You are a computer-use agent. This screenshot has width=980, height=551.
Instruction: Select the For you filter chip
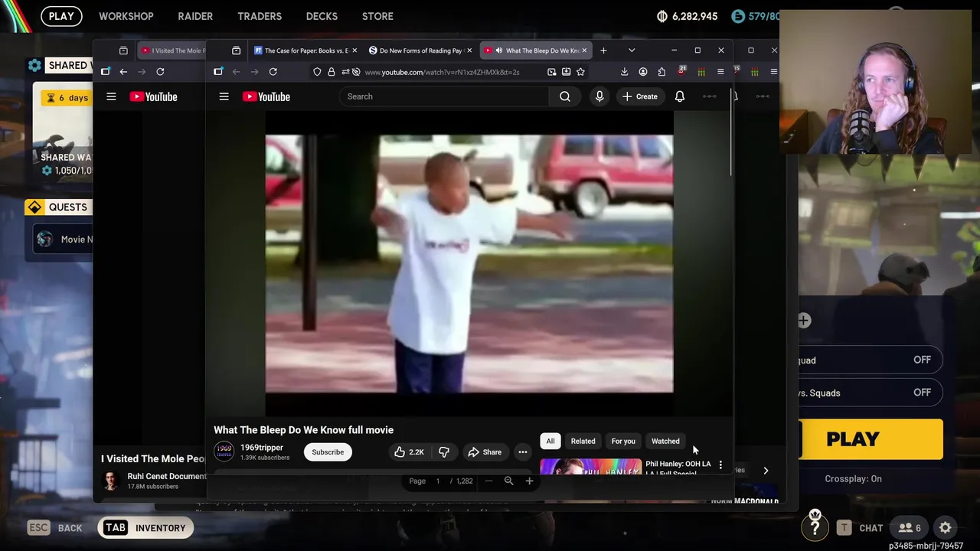[x=623, y=441]
